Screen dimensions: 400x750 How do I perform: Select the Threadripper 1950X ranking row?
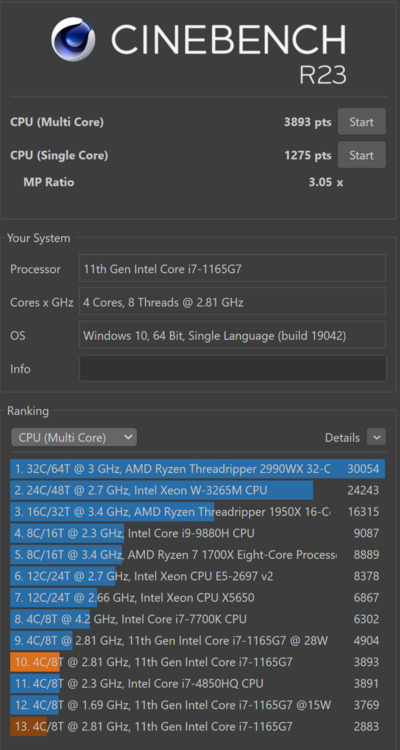point(198,511)
